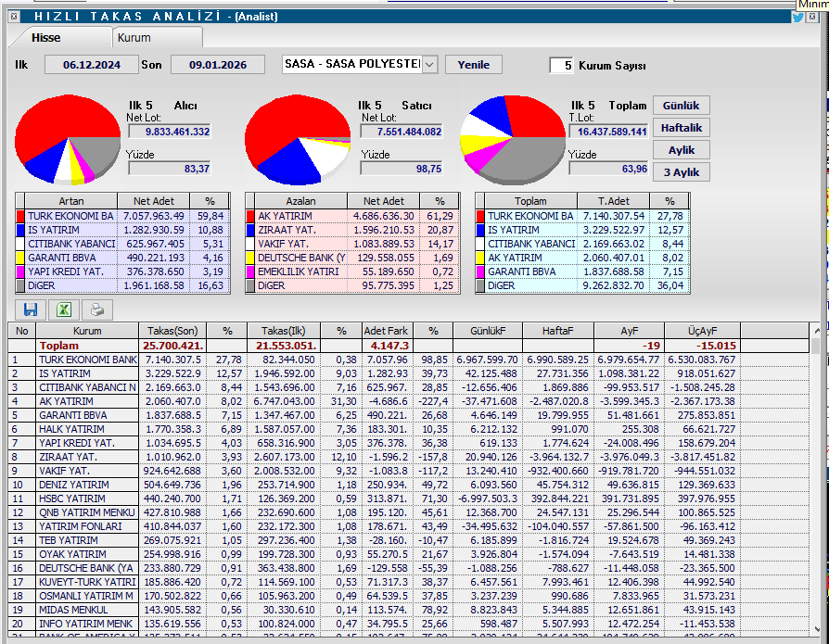829x644 pixels.
Task: Open the stock selection dropdown showing SASA
Action: coord(429,65)
